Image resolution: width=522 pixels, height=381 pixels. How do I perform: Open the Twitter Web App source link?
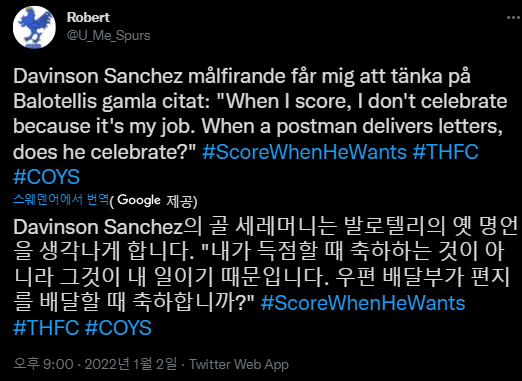click(239, 364)
